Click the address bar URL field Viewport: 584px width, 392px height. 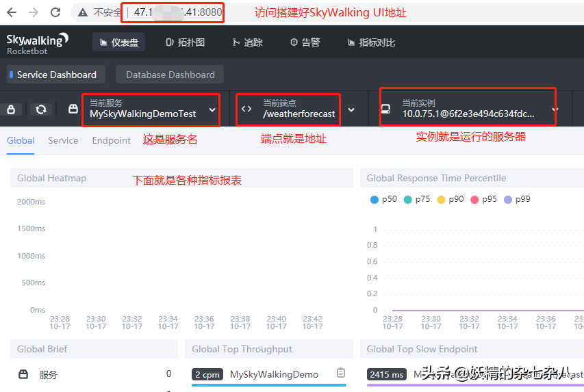click(x=177, y=13)
